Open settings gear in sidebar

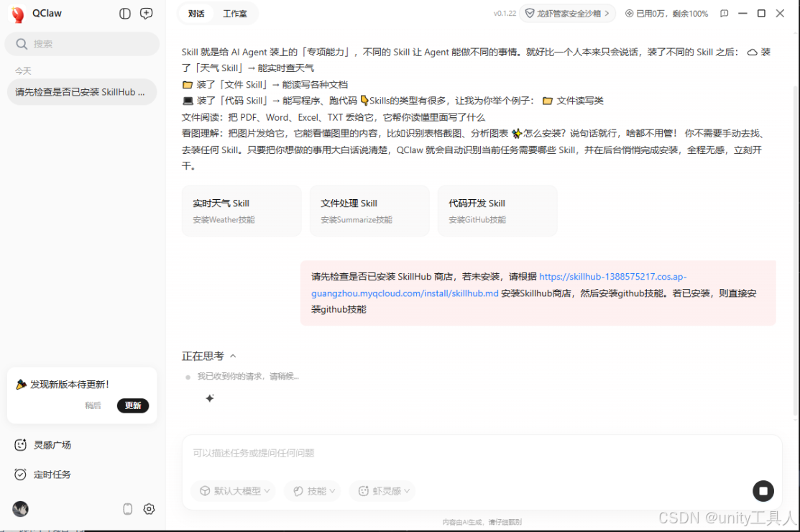[x=149, y=509]
